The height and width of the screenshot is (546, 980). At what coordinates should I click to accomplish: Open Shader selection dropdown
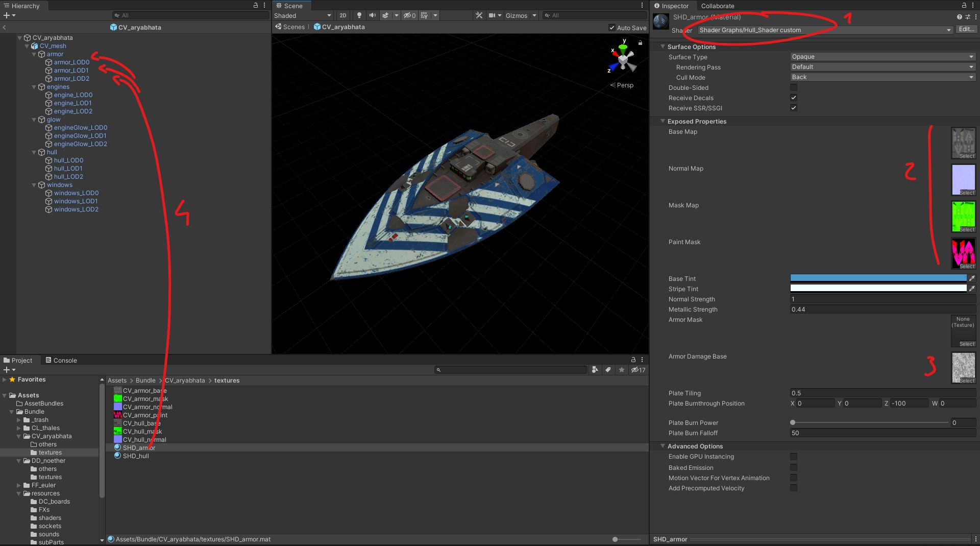tap(825, 30)
